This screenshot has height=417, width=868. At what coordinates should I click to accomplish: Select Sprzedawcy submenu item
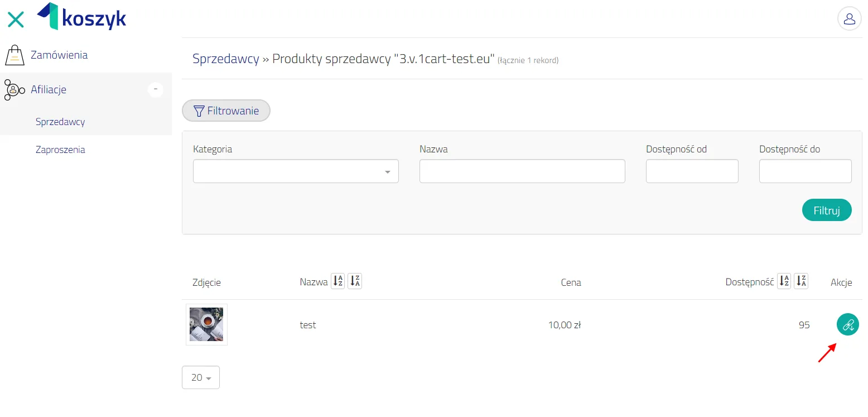click(60, 121)
